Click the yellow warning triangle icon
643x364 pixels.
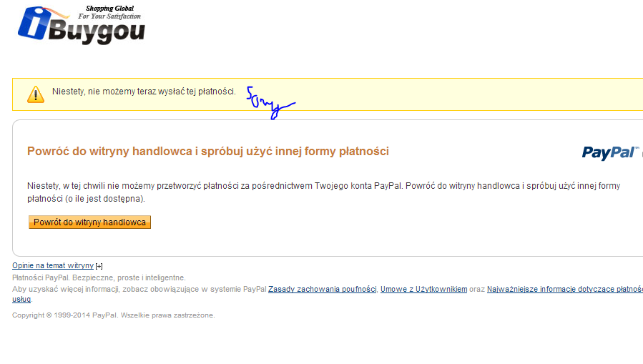pos(36,94)
